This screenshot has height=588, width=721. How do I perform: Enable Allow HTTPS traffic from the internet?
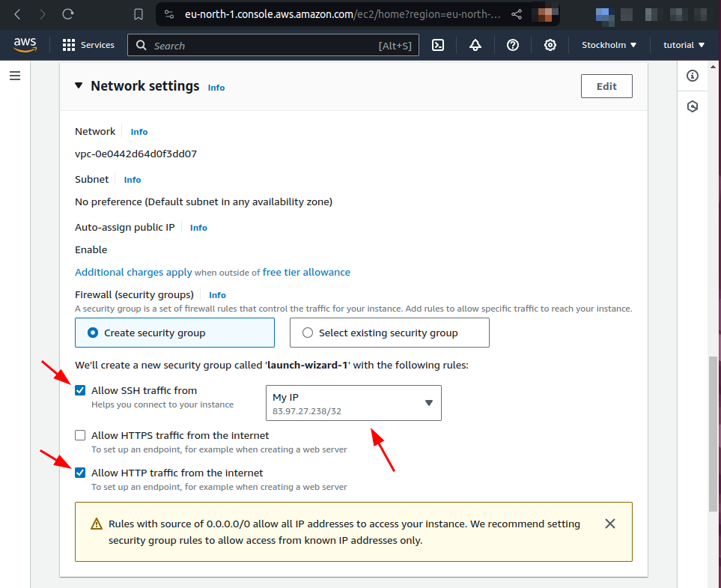80,434
